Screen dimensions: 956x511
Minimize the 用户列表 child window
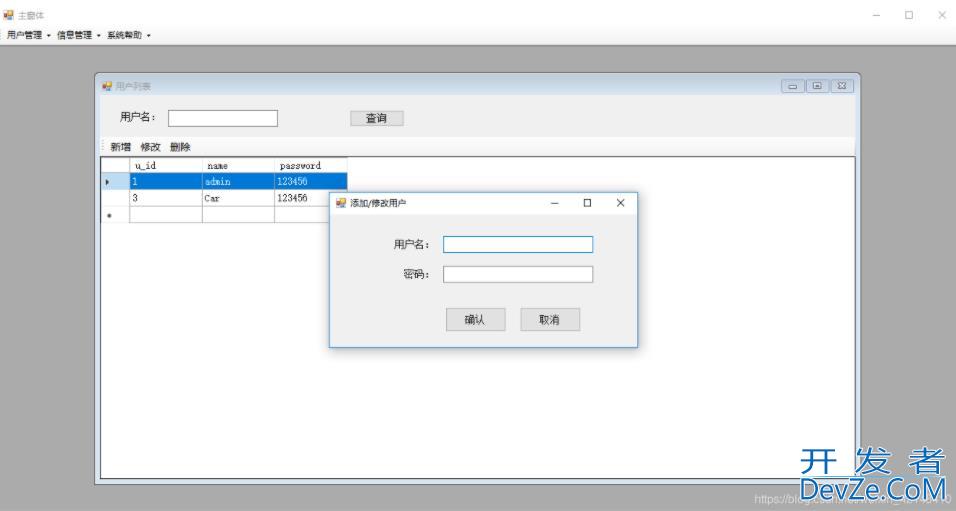pyautogui.click(x=793, y=87)
